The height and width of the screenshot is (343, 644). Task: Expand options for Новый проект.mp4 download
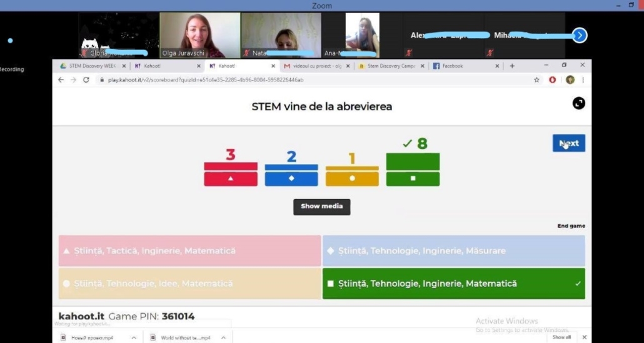pyautogui.click(x=134, y=338)
